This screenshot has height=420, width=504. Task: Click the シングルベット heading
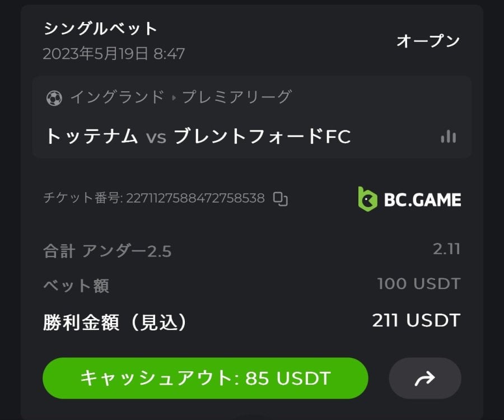(x=101, y=28)
